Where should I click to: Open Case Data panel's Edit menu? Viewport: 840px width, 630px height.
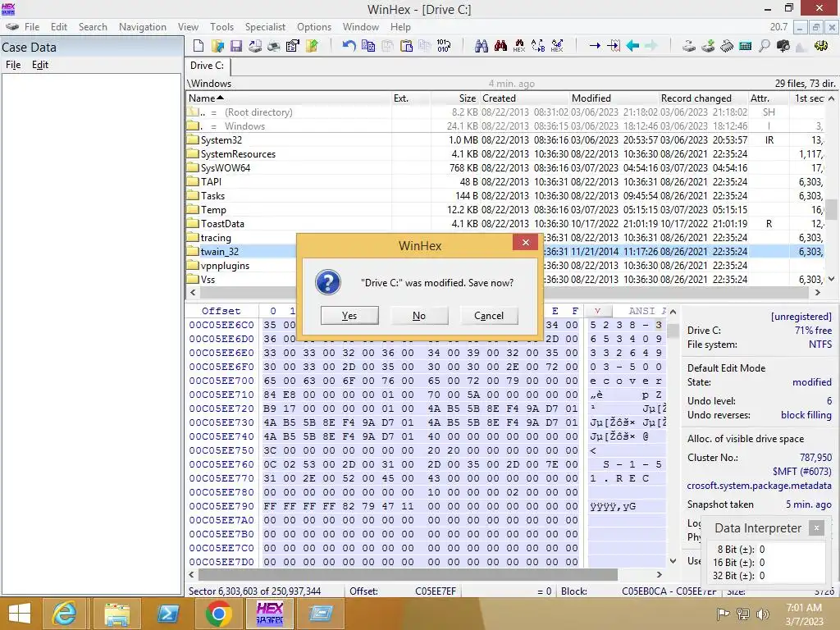coord(40,65)
